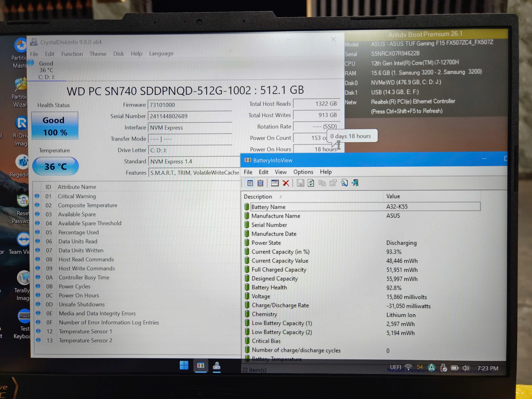Refresh battery info with the green arrows icon
Viewport: 532px width, 399px height.
311,183
